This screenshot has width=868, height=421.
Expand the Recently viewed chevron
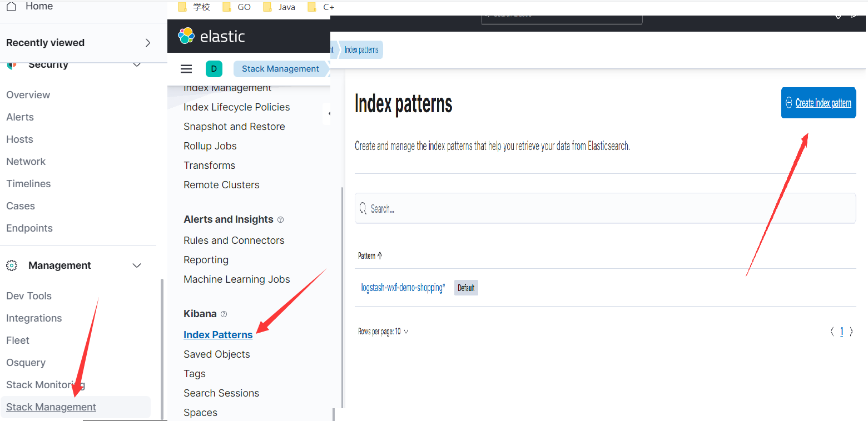tap(147, 43)
